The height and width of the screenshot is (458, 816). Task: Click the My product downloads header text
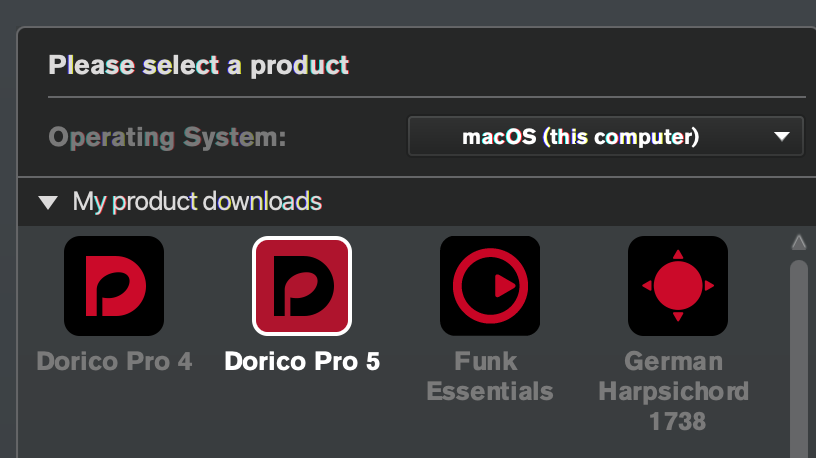click(x=197, y=202)
